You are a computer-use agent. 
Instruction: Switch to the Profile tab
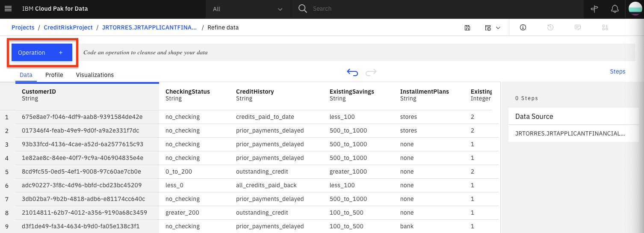point(54,75)
